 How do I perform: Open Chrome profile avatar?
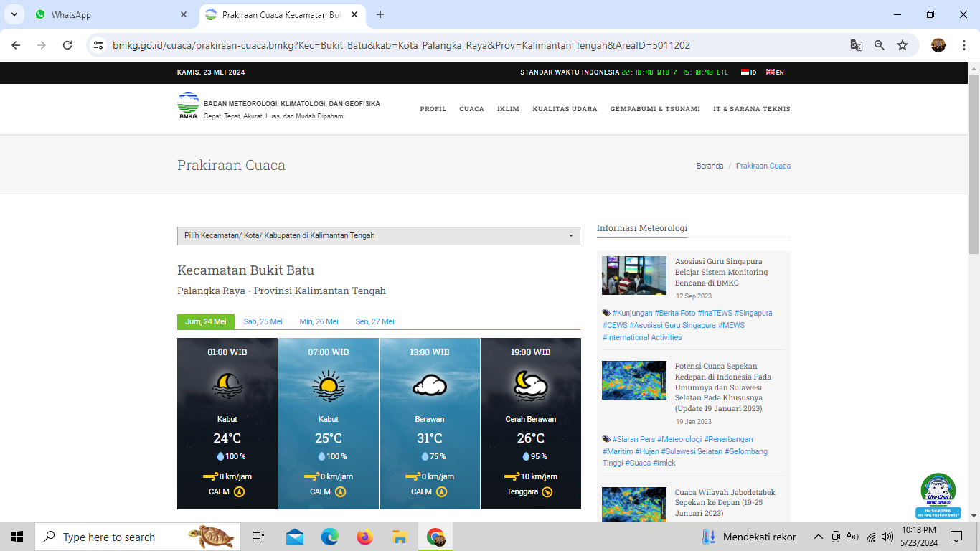tap(938, 45)
